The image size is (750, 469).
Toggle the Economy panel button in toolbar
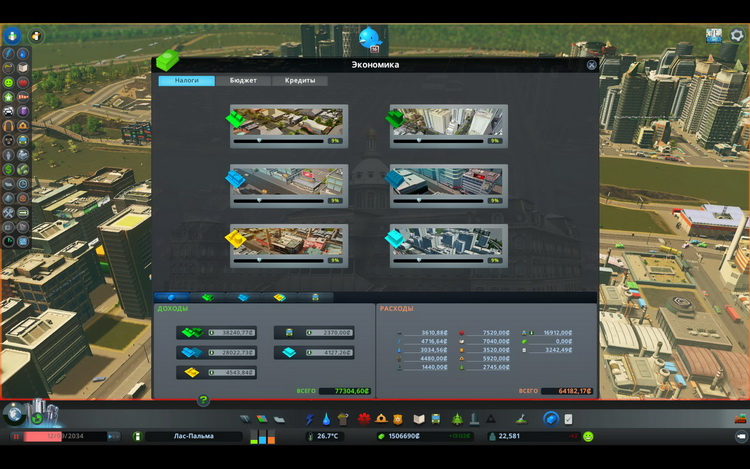click(x=551, y=419)
